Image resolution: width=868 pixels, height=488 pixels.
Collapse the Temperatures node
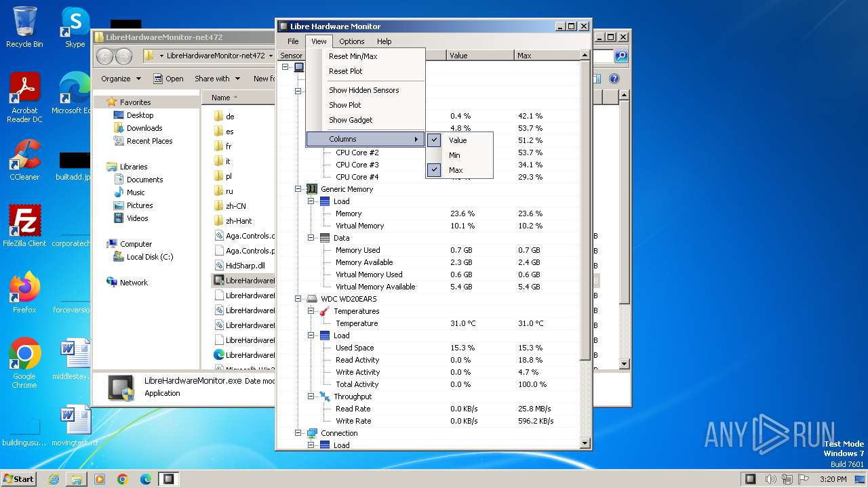[x=310, y=311]
